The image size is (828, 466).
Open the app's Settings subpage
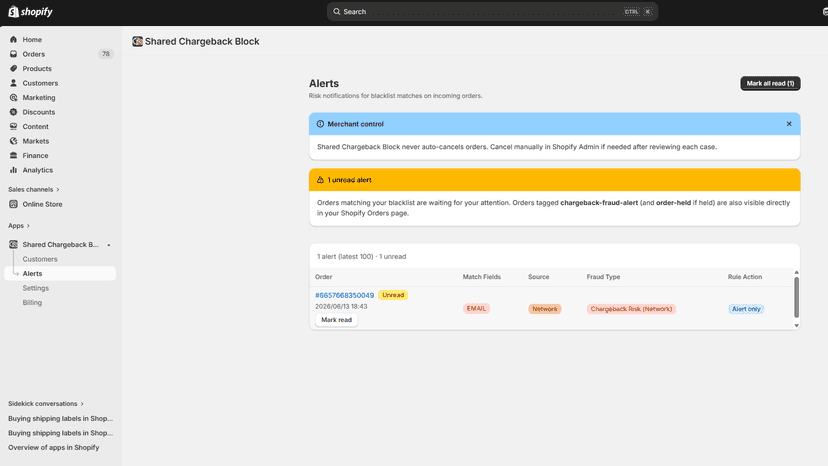[x=35, y=288]
